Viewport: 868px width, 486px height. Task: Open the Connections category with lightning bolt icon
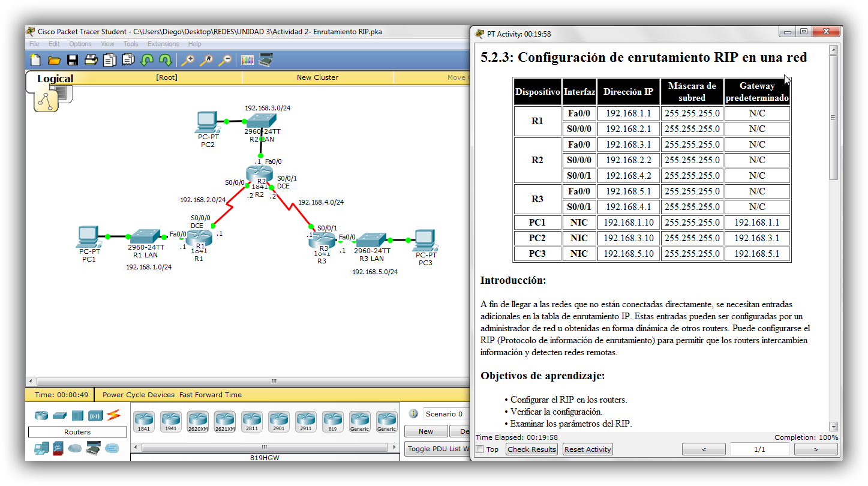click(x=113, y=415)
